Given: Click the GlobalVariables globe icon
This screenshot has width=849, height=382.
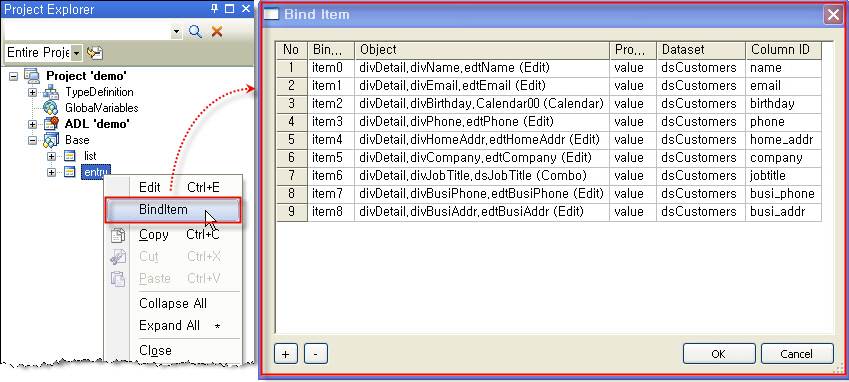Looking at the screenshot, I should point(50,108).
